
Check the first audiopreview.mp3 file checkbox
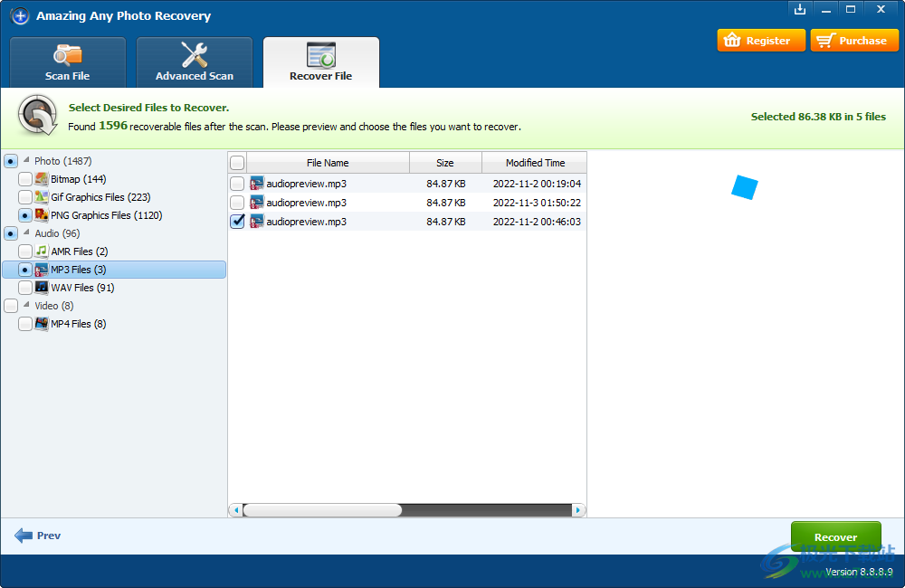point(237,184)
